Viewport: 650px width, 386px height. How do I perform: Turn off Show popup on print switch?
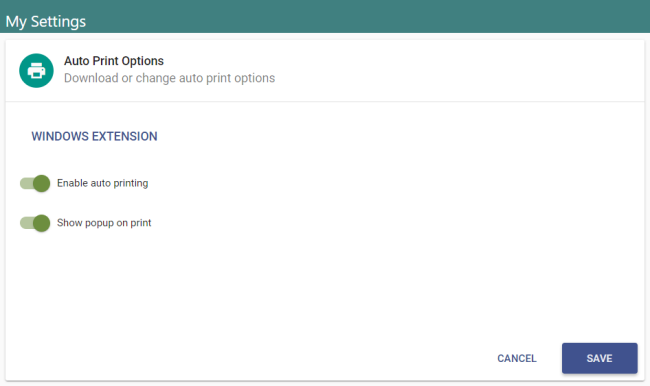click(35, 223)
